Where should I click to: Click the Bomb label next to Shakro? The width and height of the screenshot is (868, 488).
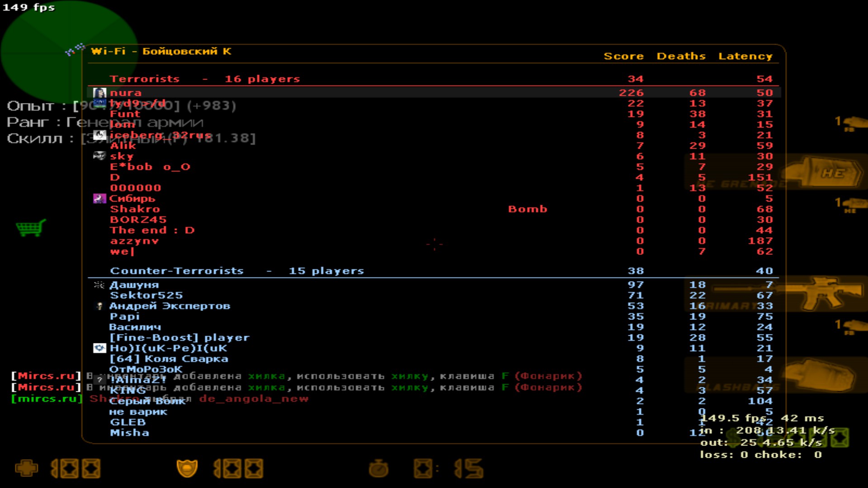[x=527, y=209]
